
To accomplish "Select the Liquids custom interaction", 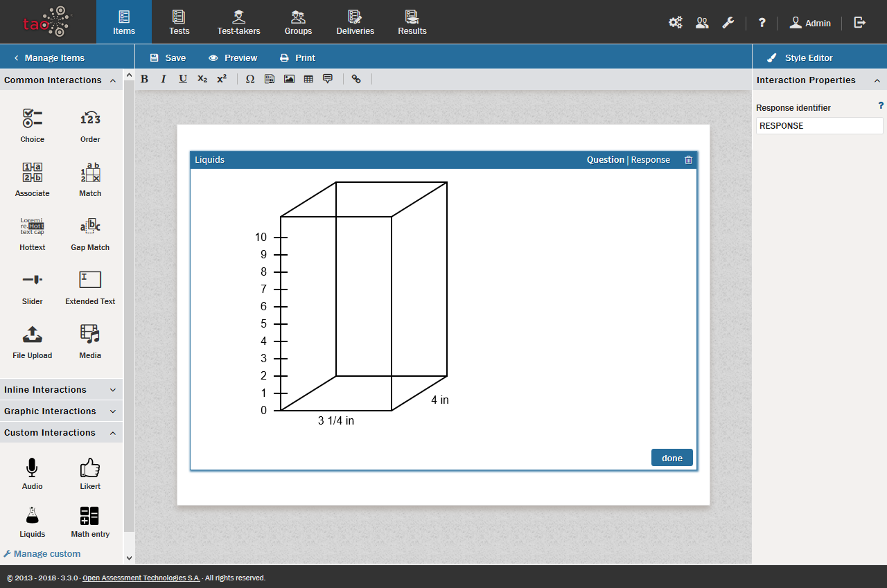I will tap(32, 516).
